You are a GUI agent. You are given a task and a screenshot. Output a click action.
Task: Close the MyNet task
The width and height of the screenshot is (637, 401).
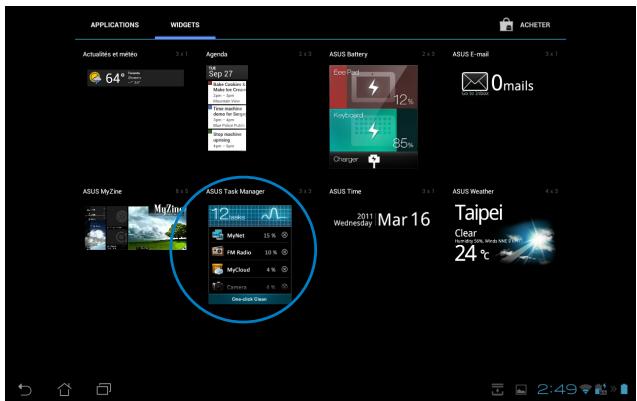click(284, 235)
